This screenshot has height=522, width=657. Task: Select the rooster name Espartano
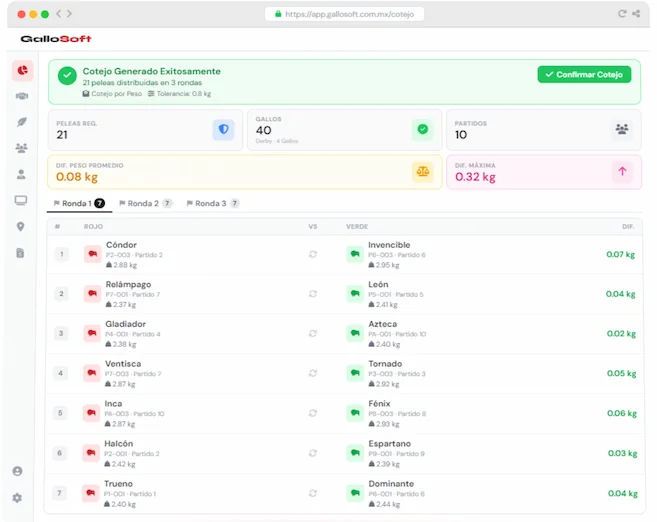click(389, 443)
